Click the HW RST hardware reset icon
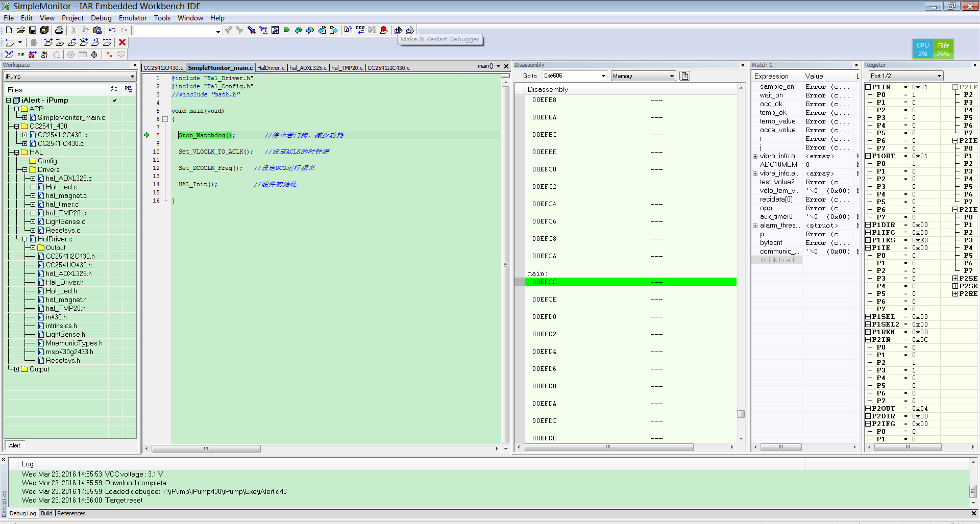The height and width of the screenshot is (524, 980). [44, 55]
